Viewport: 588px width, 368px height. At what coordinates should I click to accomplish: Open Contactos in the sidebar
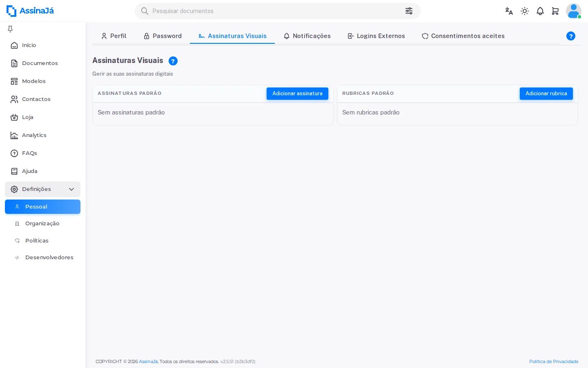(x=42, y=99)
